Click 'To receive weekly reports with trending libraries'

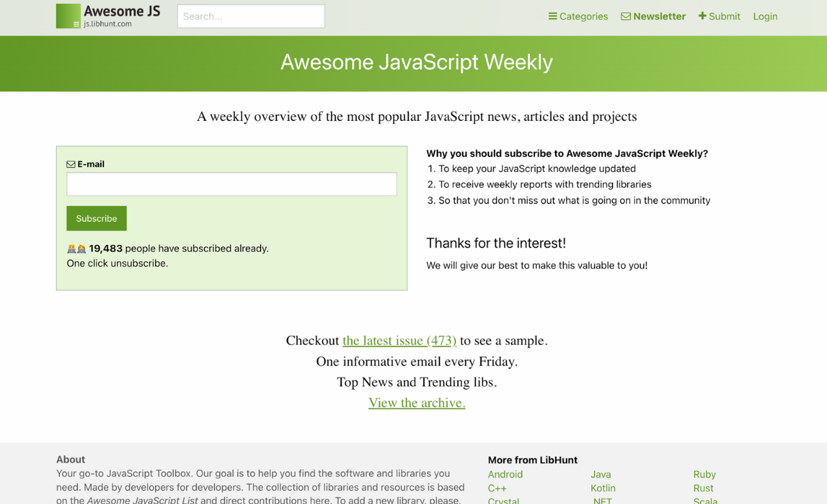(545, 184)
